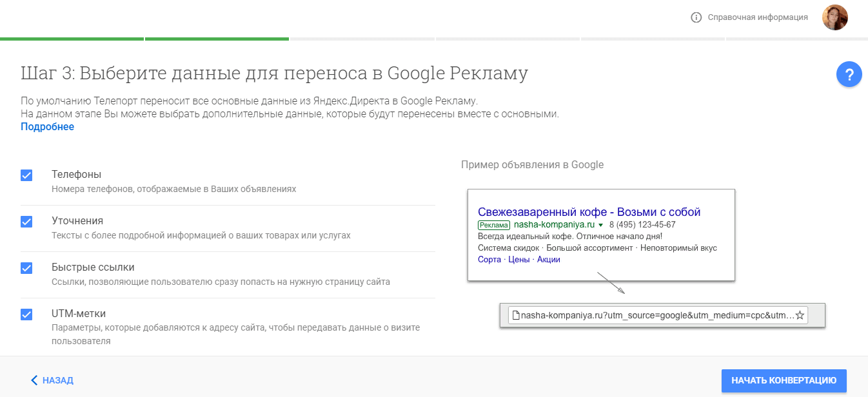Uncheck the Телефоны option
This screenshot has height=397, width=868.
coord(26,175)
